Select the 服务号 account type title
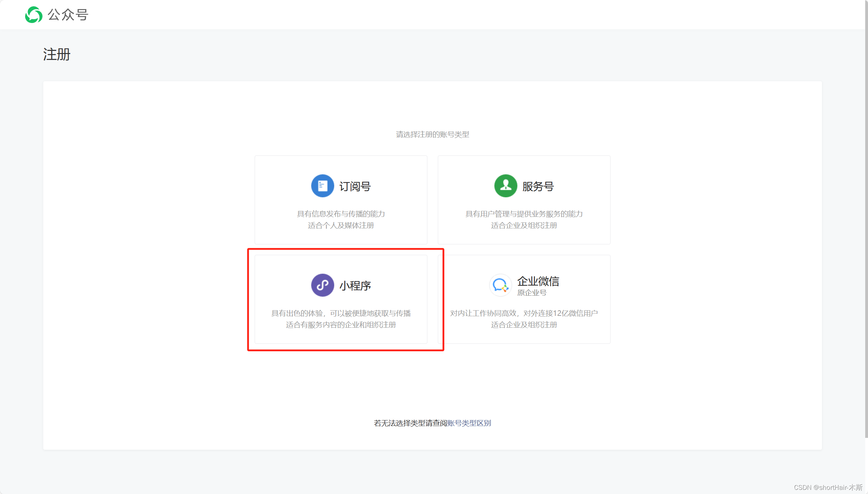868x494 pixels. [x=538, y=187]
